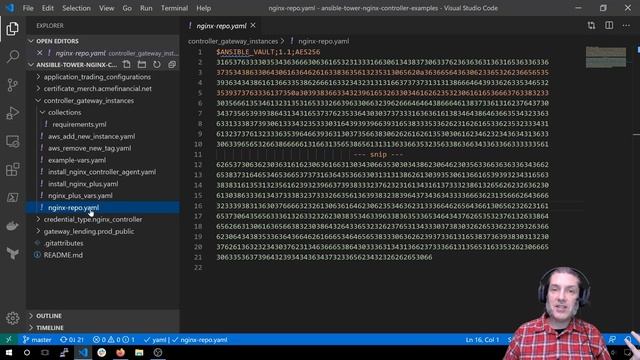Open install_nginx_controller_agent.yaml file
This screenshot has height=360, width=640.
[102, 172]
